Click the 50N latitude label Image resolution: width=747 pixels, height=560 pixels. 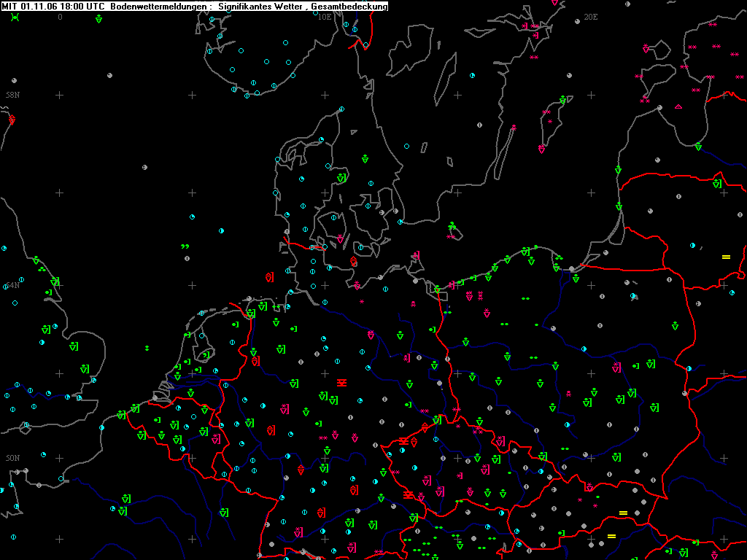click(x=13, y=458)
